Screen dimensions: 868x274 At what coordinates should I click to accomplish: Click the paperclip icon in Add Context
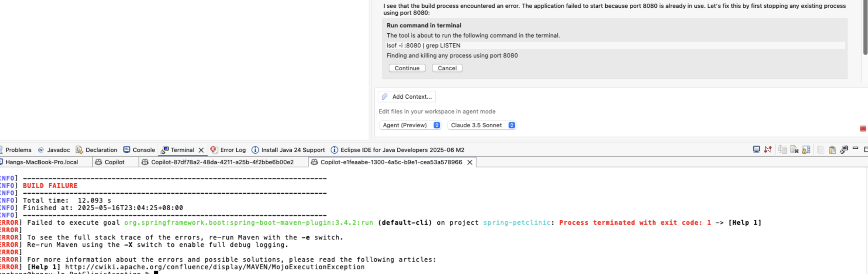(385, 97)
